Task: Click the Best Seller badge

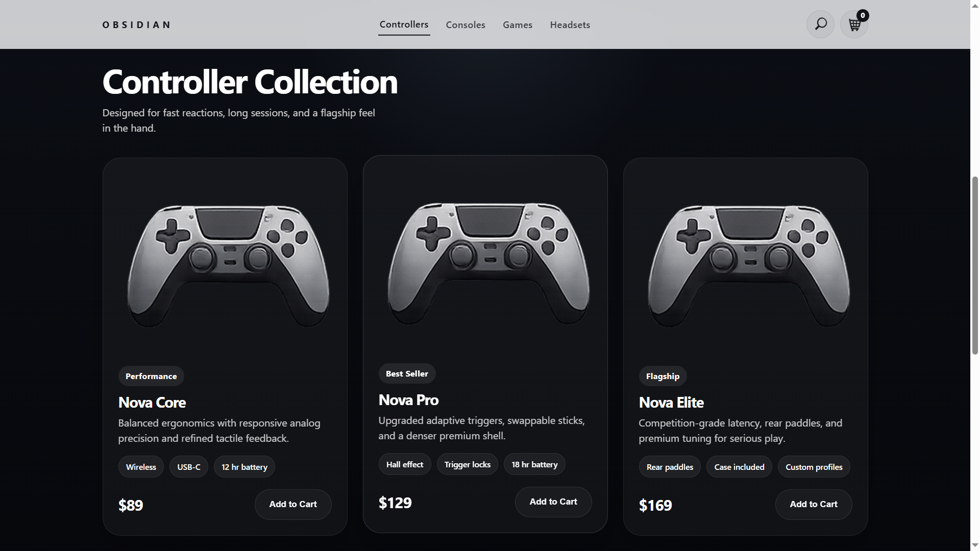Action: coord(407,373)
